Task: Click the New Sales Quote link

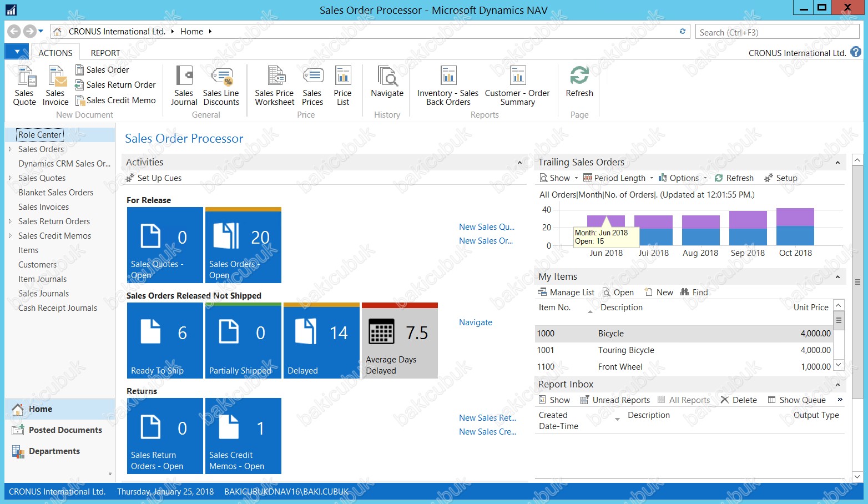Action: coord(487,227)
